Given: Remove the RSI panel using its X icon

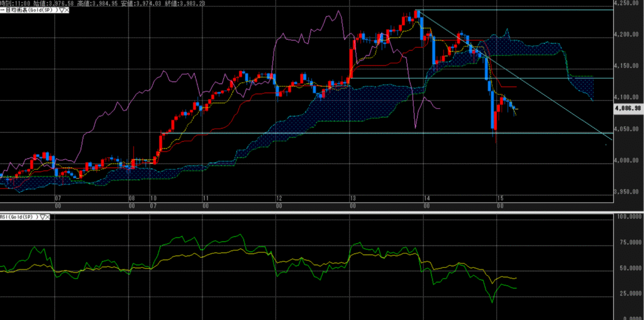Looking at the screenshot, I should click(48, 216).
